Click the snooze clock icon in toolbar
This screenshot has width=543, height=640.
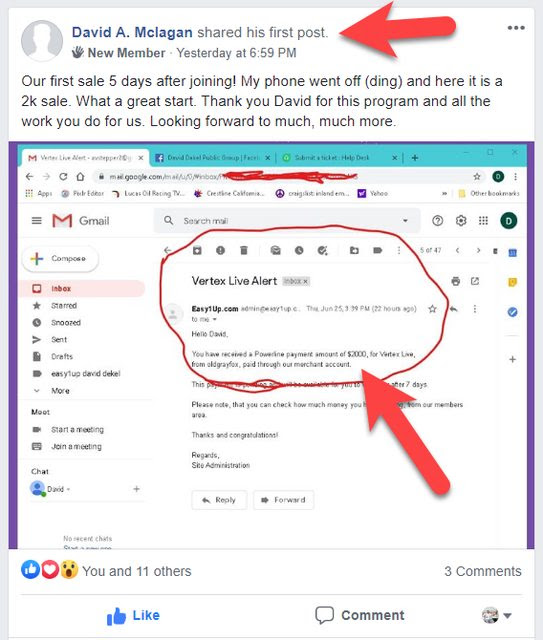(x=299, y=250)
